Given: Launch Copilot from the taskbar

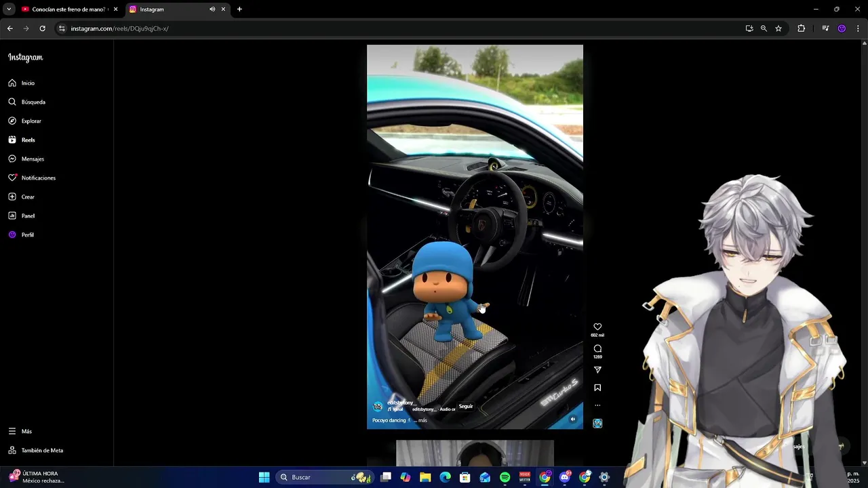Looking at the screenshot, I should 406,477.
